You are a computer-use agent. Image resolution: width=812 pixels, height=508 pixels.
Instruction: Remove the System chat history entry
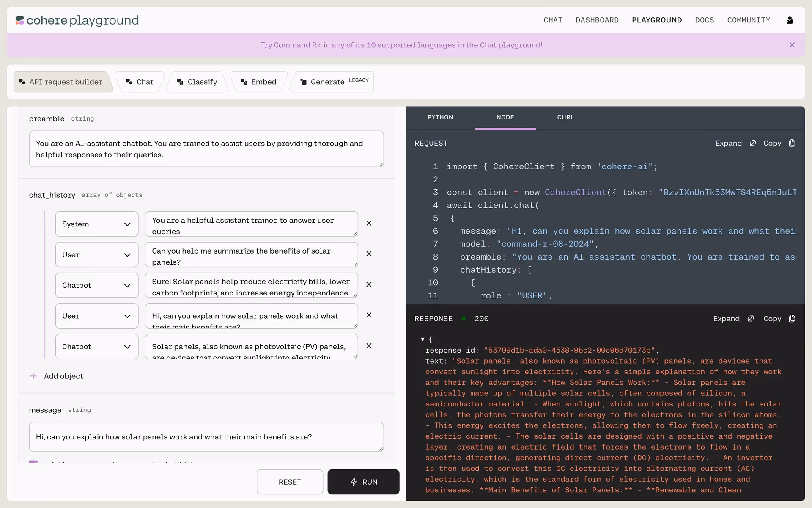(369, 223)
